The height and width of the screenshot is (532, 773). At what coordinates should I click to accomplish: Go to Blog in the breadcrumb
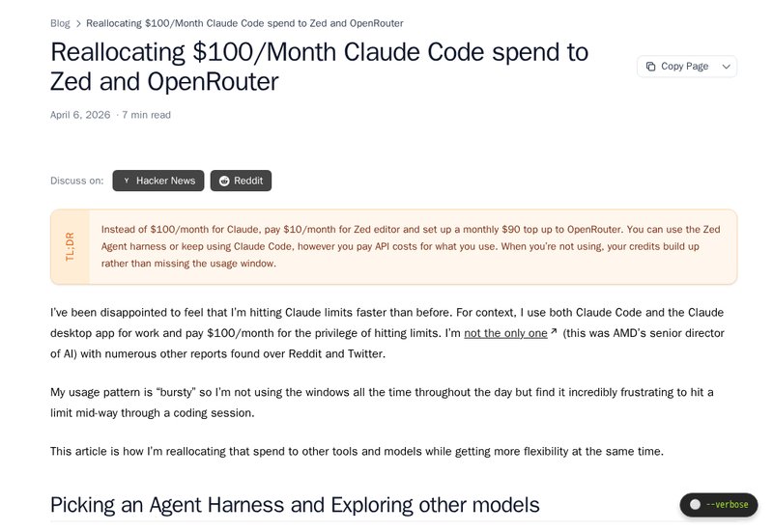tap(60, 23)
